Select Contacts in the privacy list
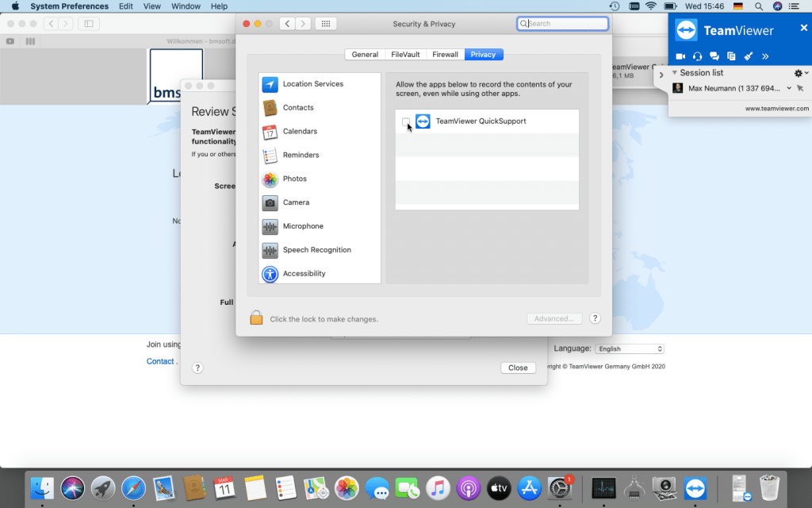The height and width of the screenshot is (508, 812). pos(320,108)
